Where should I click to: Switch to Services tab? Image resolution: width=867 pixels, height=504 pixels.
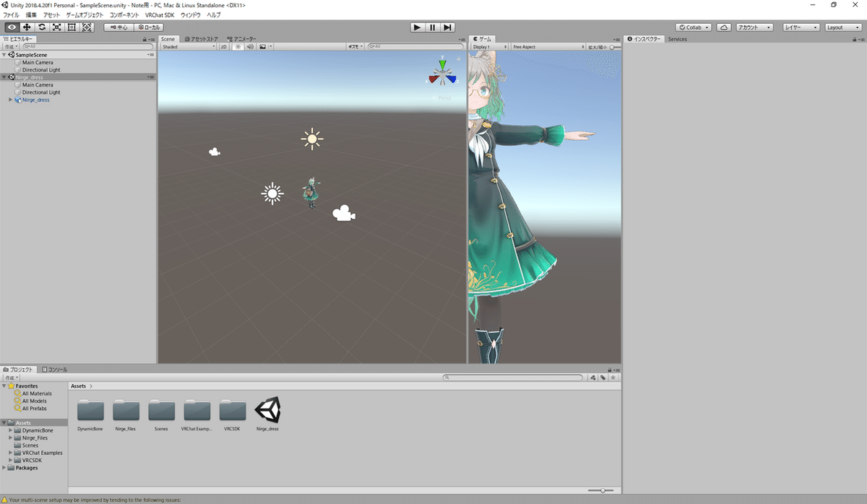677,39
